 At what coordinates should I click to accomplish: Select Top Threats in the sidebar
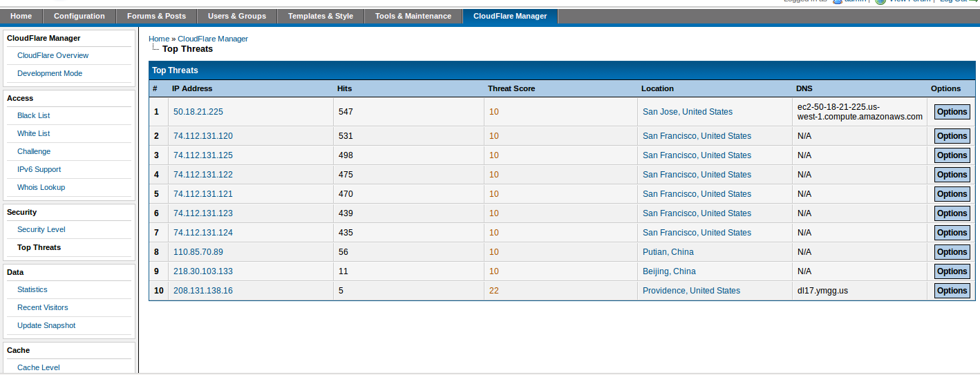[x=39, y=247]
